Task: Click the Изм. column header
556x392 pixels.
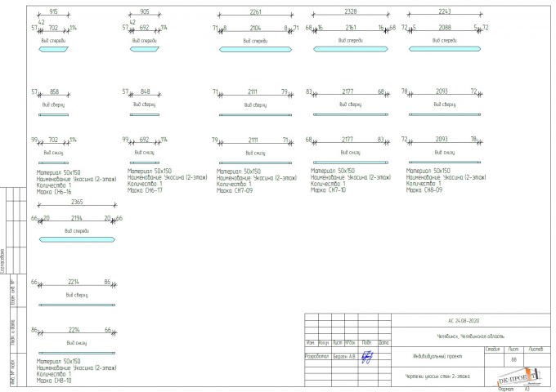Action: click(311, 343)
